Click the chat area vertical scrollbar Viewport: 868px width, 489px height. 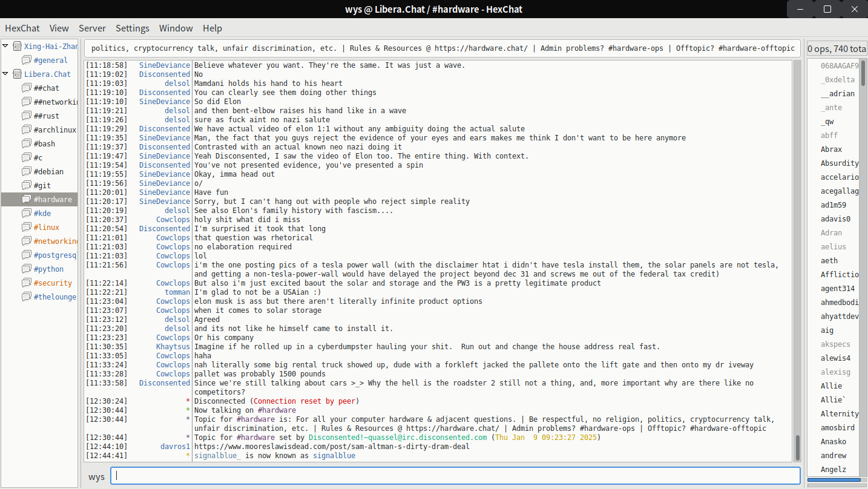797,448
